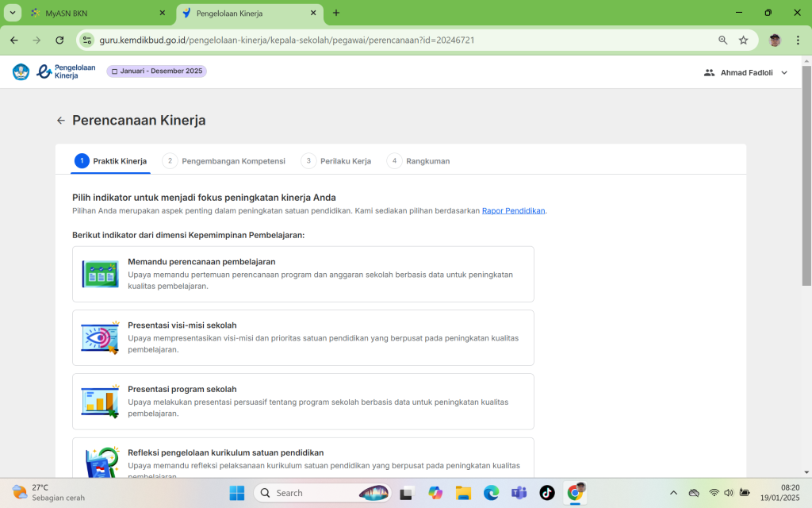812x508 pixels.
Task: Bookmark this page with star icon
Action: click(743, 40)
